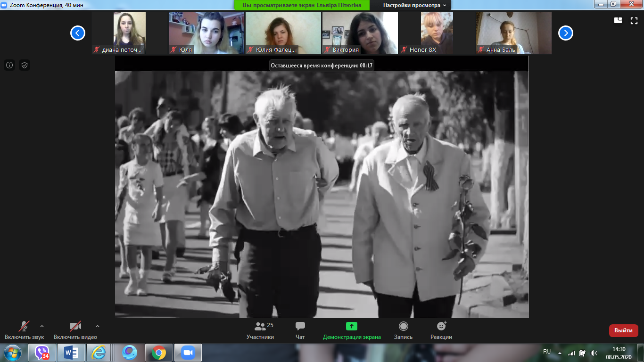Open Настройки просмотра dropdown

(415, 5)
